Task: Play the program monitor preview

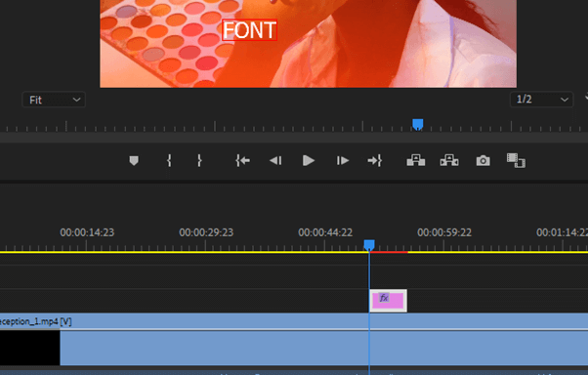Action: 309,160
